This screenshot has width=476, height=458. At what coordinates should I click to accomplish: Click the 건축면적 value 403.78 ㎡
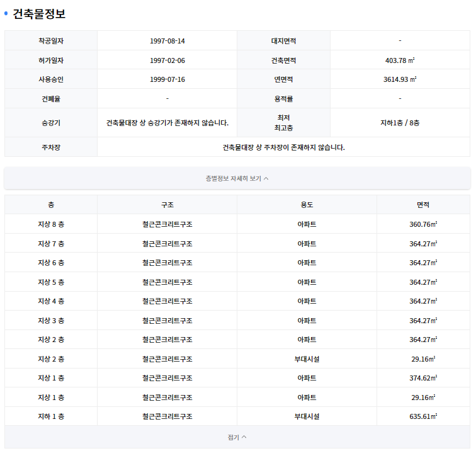pos(400,60)
